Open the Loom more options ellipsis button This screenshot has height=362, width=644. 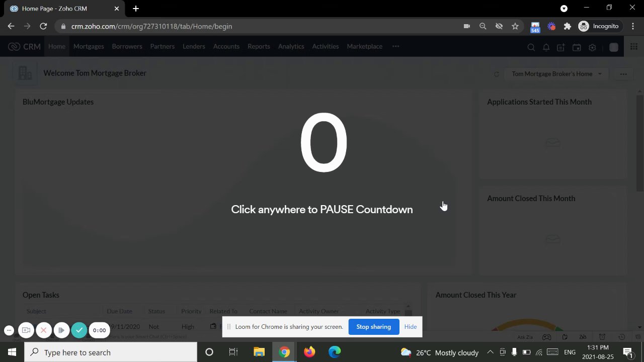click(x=9, y=330)
